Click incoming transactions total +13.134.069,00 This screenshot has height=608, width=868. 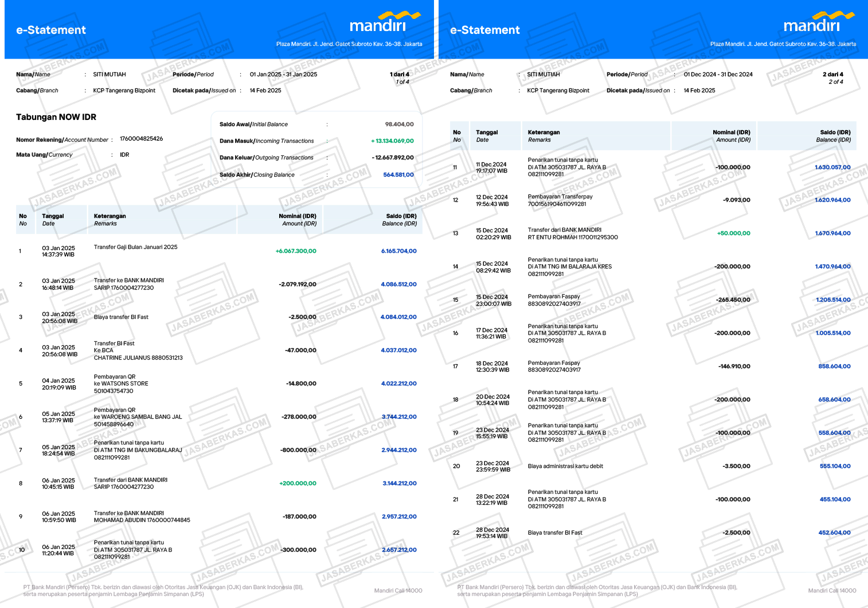[x=392, y=141]
